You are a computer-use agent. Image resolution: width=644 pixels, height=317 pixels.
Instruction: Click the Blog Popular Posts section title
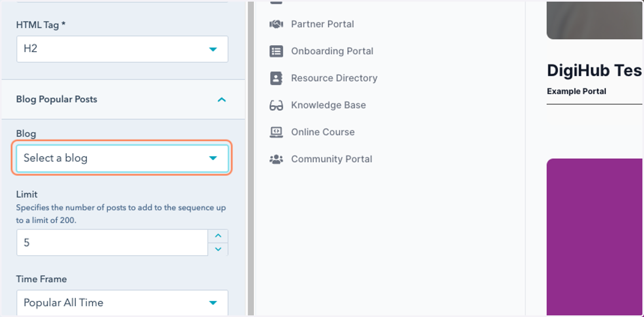(x=57, y=99)
